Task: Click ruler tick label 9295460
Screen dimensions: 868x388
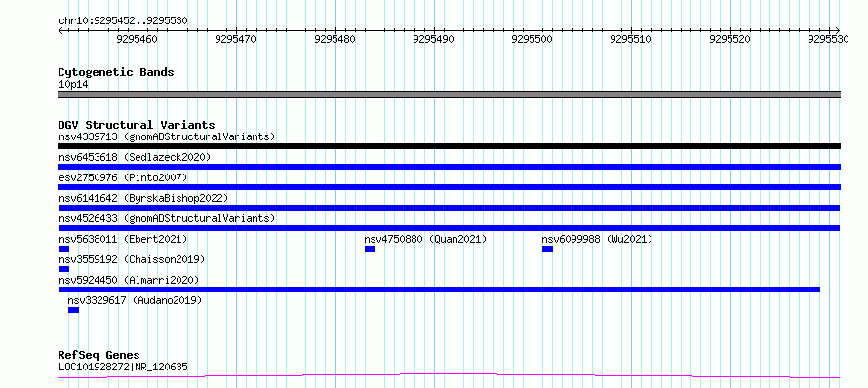Action: (138, 39)
